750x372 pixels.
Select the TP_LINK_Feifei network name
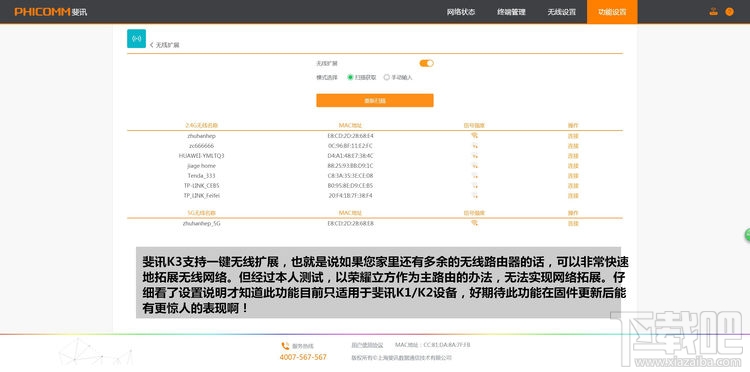(x=201, y=196)
